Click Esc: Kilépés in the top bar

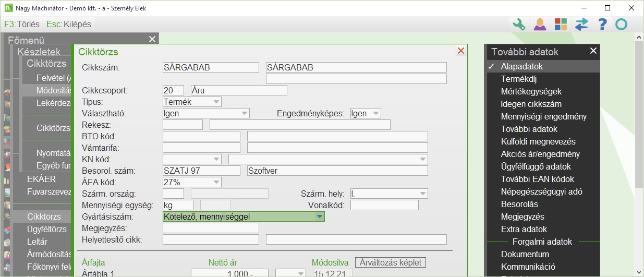click(68, 24)
